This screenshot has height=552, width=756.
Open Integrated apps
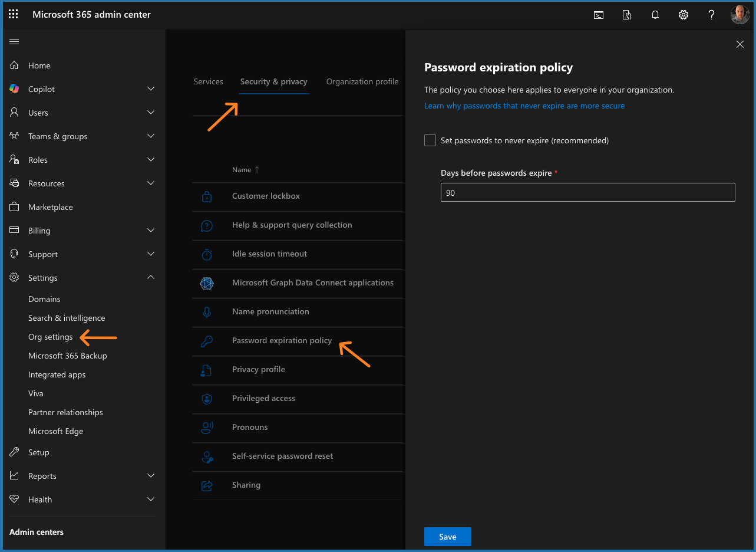[57, 374]
